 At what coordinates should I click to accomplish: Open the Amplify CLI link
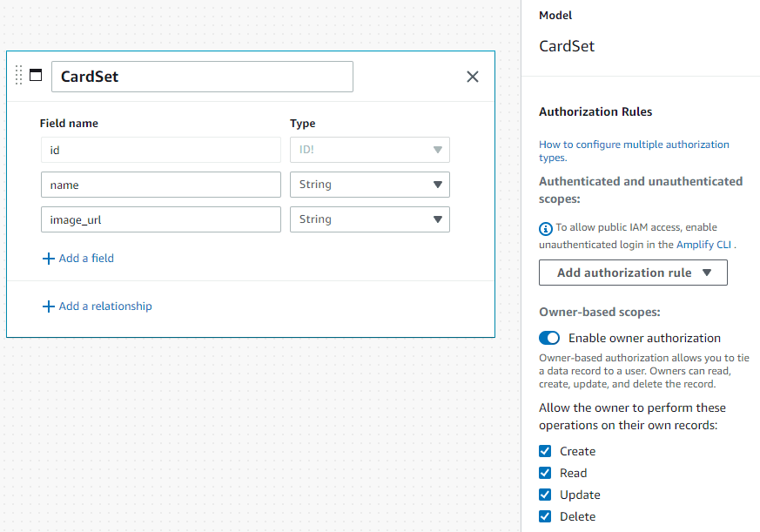tap(704, 245)
